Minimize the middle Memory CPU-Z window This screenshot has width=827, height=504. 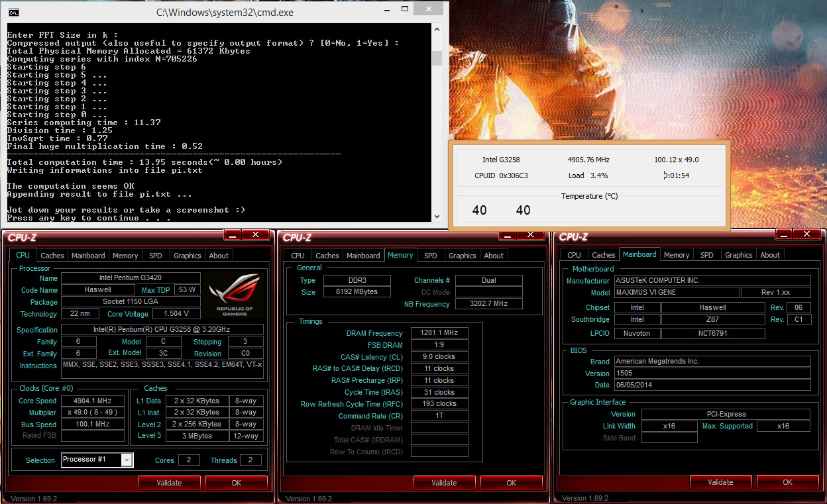coord(506,235)
